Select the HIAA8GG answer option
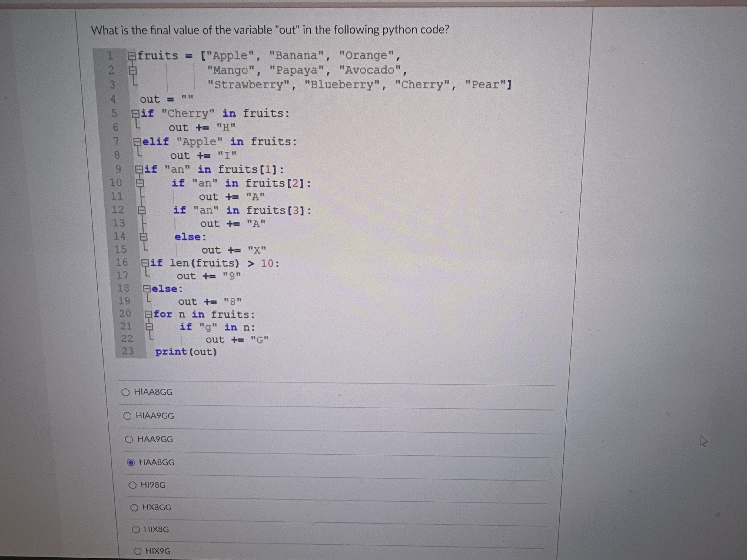747x560 pixels. pyautogui.click(x=126, y=392)
